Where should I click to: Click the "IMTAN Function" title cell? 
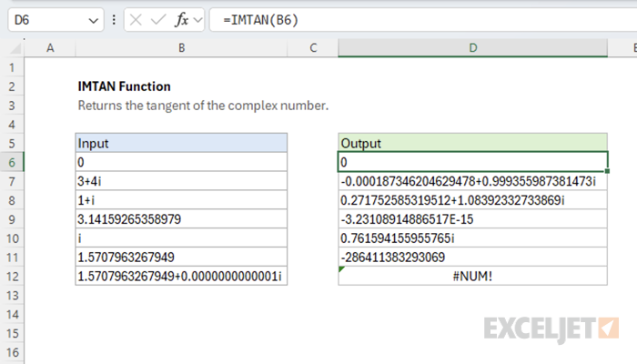(x=125, y=86)
